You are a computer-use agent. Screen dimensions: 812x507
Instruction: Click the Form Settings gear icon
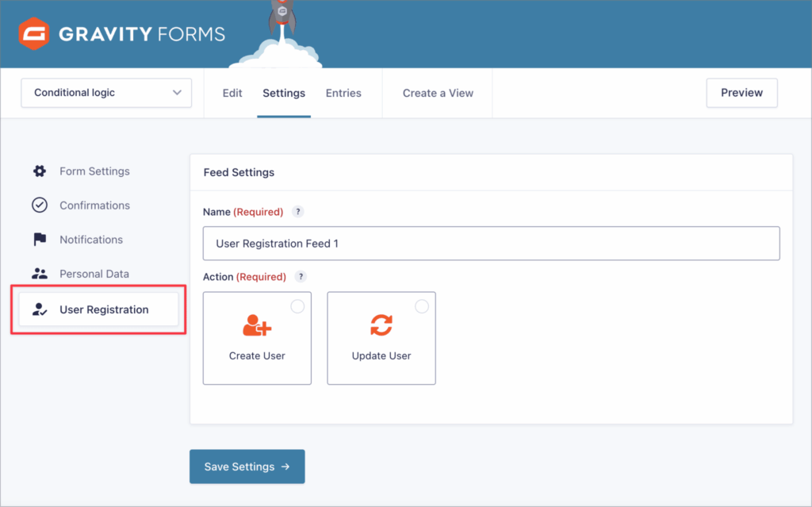click(40, 171)
